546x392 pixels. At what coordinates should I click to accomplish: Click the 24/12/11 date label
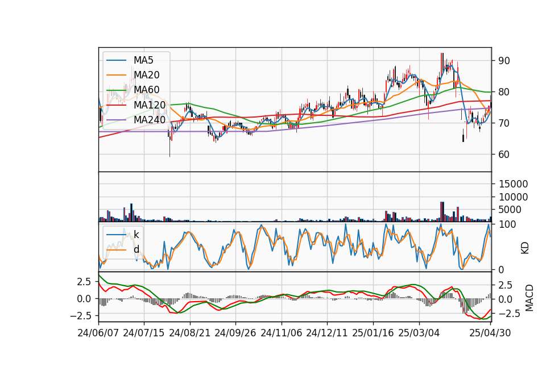click(x=327, y=333)
